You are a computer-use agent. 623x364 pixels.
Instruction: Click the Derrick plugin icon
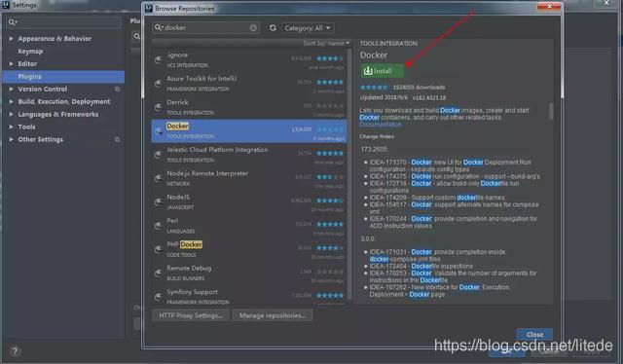pyautogui.click(x=158, y=107)
